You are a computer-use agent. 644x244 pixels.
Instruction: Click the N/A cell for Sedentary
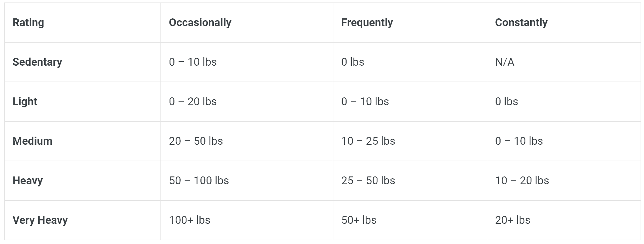pyautogui.click(x=504, y=62)
